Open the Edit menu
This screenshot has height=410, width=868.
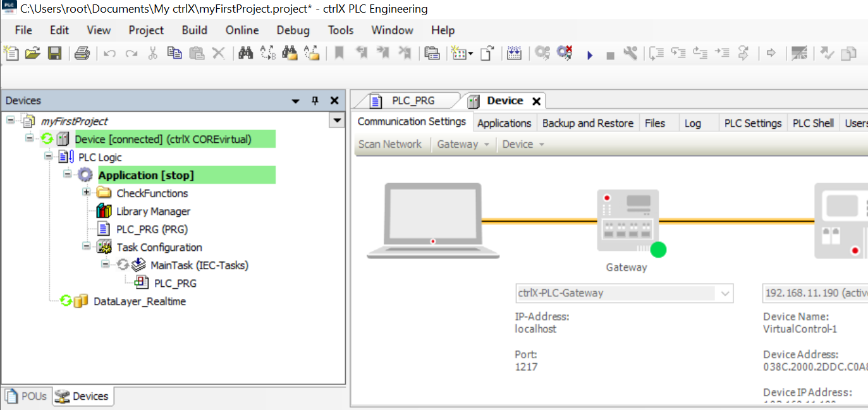(x=59, y=30)
